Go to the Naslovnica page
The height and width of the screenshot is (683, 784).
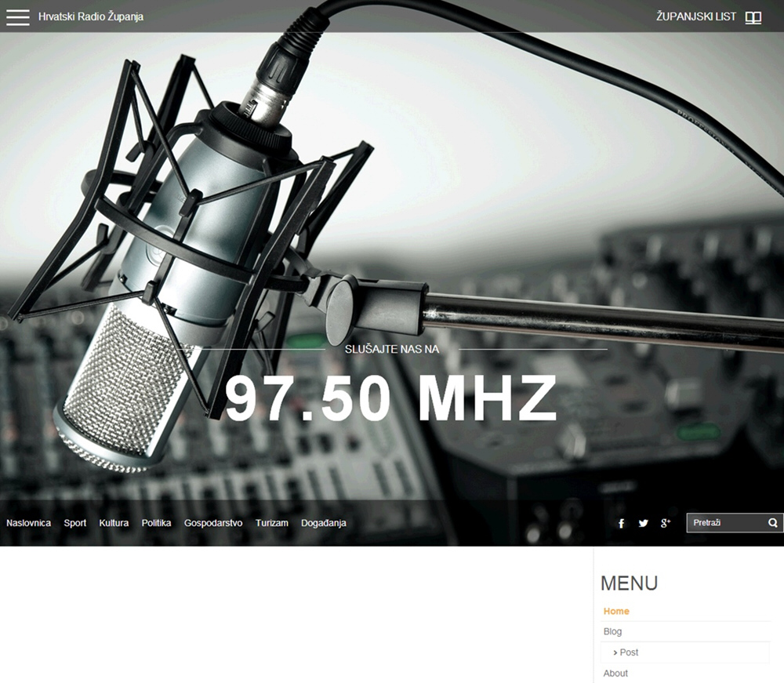pos(29,523)
